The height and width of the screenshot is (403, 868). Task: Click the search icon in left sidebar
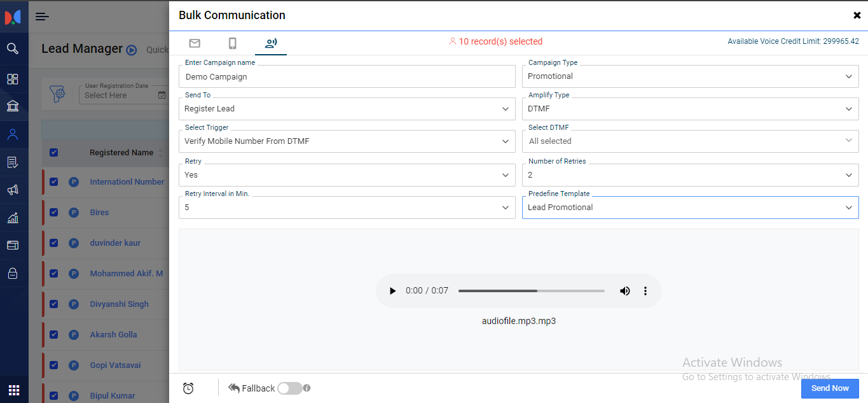tap(13, 48)
